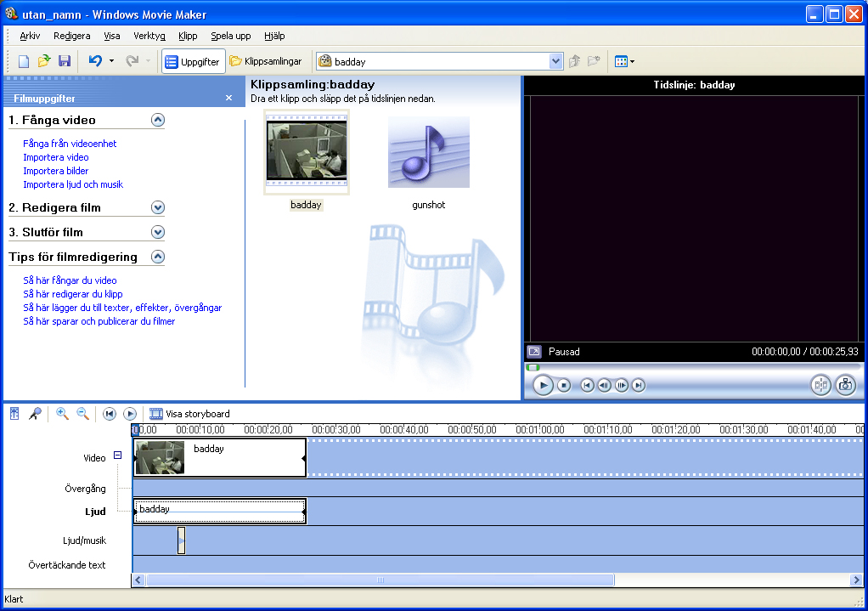This screenshot has width=868, height=611.
Task: Go up one level in collections
Action: 575,61
